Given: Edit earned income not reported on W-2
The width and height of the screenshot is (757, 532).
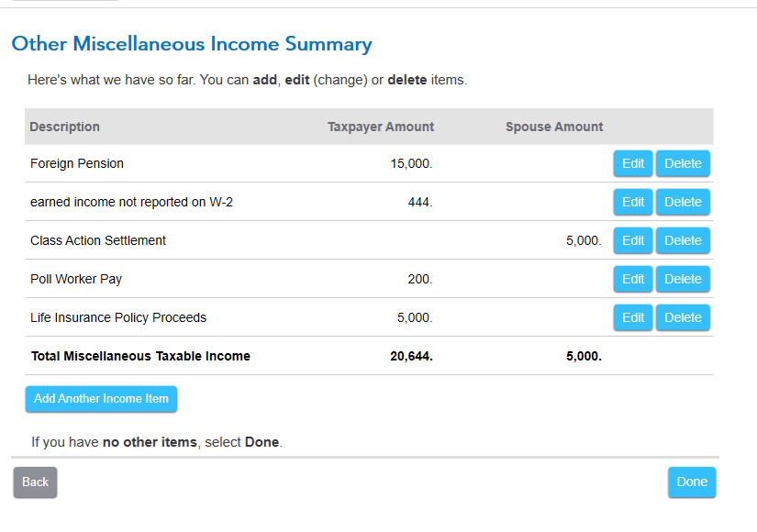Looking at the screenshot, I should (633, 202).
